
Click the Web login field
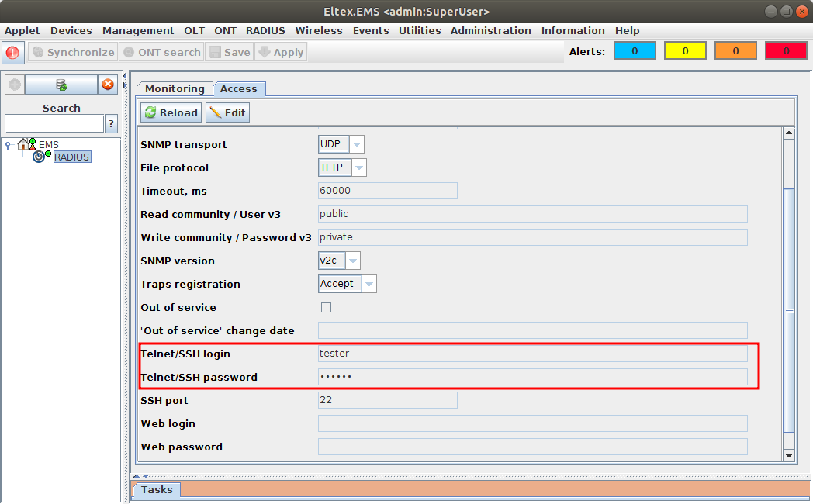click(532, 423)
